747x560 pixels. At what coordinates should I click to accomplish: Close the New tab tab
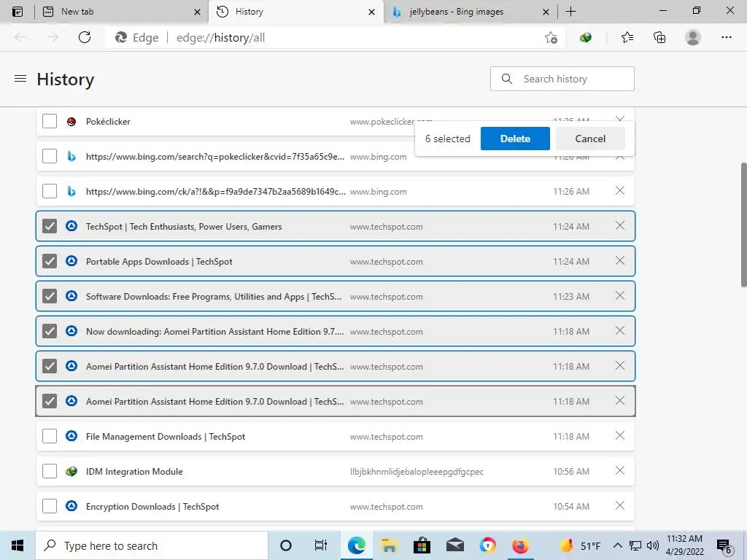tap(197, 12)
